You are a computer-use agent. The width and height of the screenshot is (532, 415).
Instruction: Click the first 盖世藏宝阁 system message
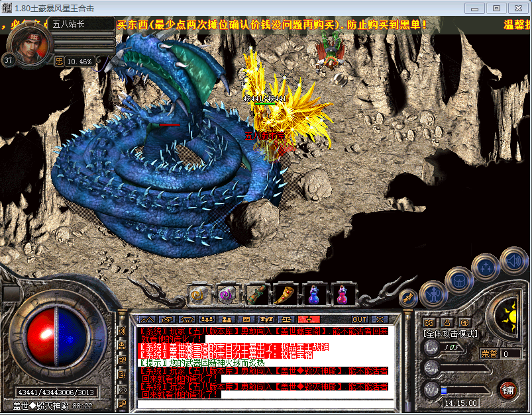(x=264, y=335)
